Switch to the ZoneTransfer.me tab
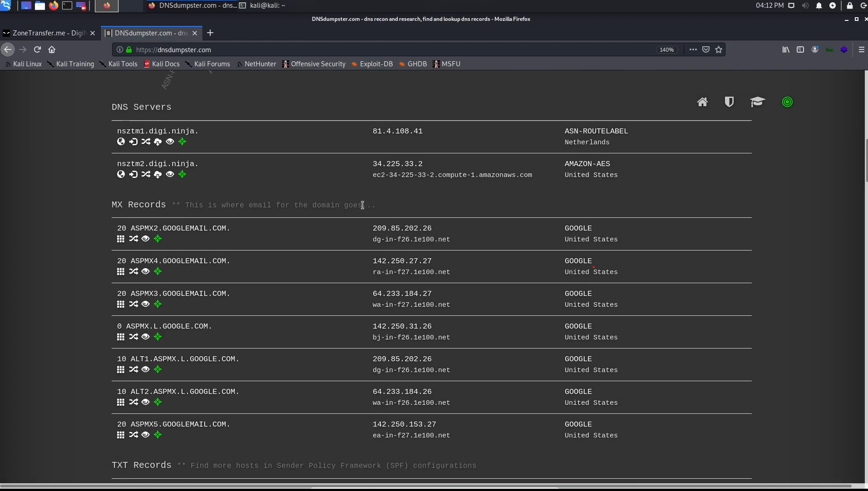Viewport: 868px width, 491px height. pyautogui.click(x=48, y=33)
